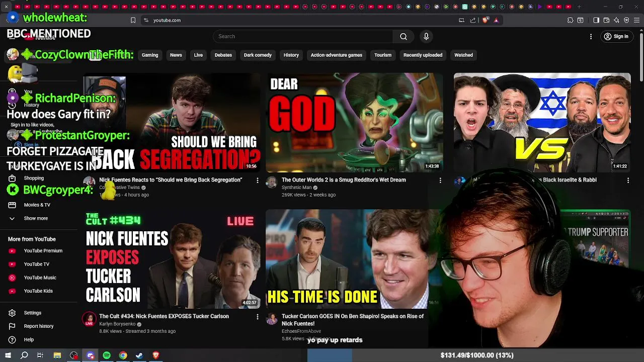Open YouTube Music link
644x362 pixels.
(x=39, y=278)
